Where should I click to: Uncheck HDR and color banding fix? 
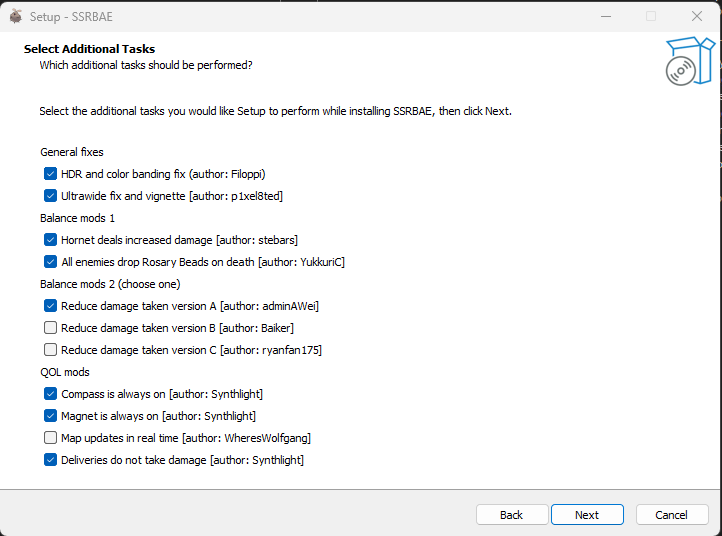click(x=50, y=174)
